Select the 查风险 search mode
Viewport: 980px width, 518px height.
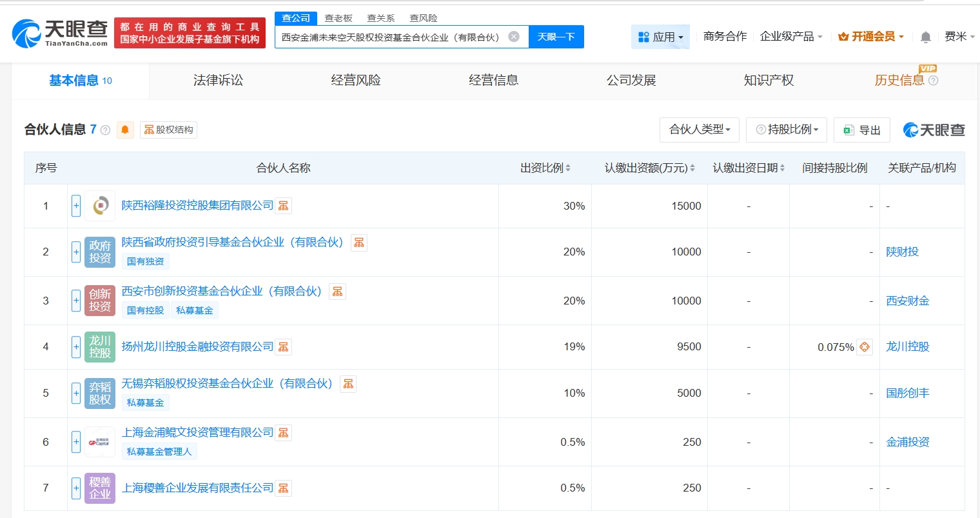[424, 18]
